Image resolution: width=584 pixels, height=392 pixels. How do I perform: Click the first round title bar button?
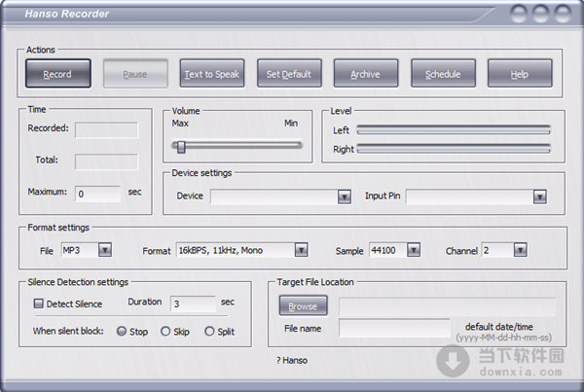pyautogui.click(x=519, y=14)
